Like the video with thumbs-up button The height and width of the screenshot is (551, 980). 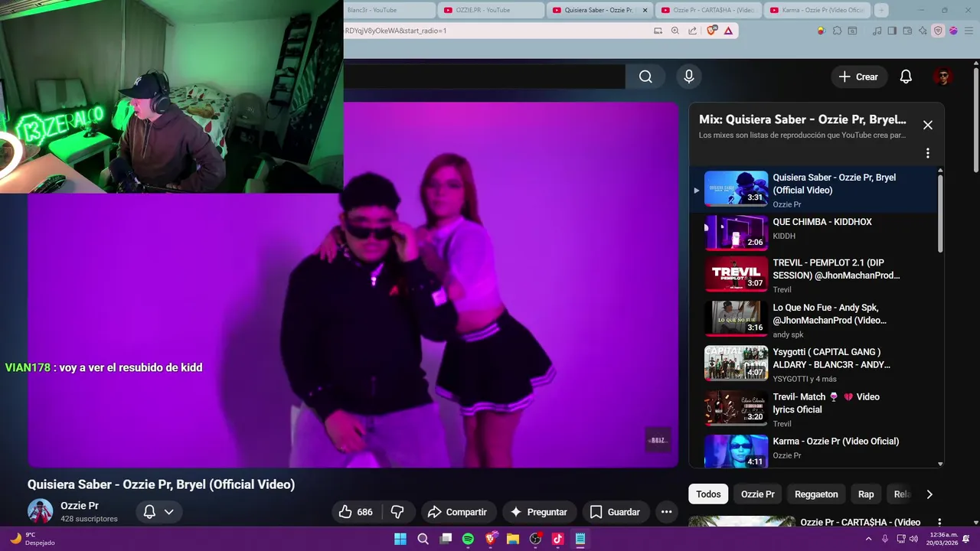[x=356, y=512]
